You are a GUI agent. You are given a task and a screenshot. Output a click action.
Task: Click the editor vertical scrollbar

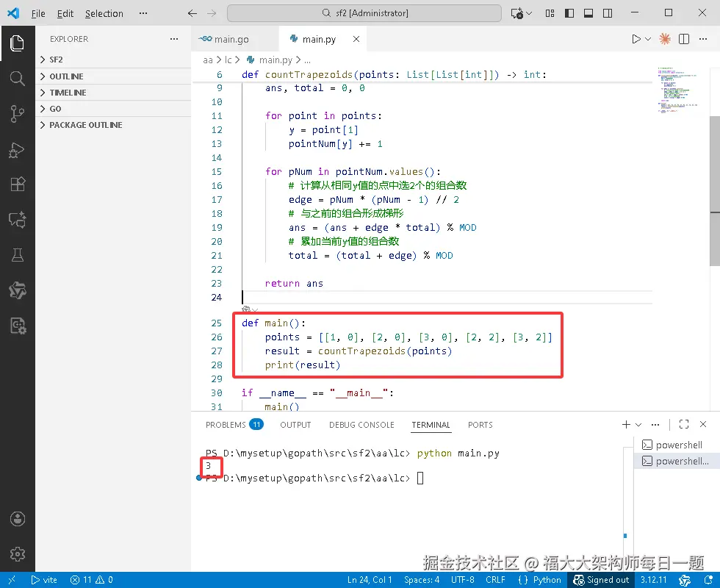pyautogui.click(x=714, y=190)
